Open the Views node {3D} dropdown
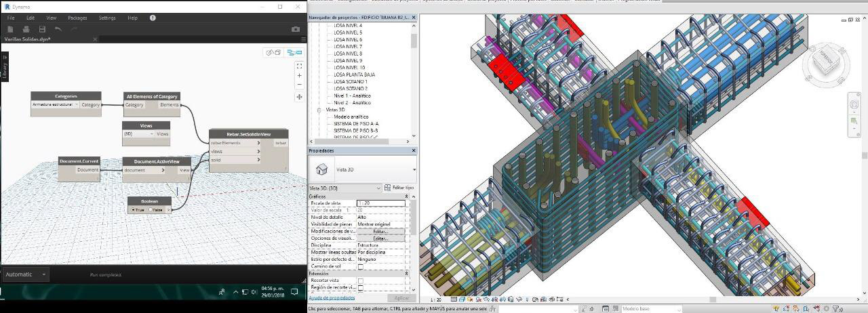868x313 pixels. 138,133
